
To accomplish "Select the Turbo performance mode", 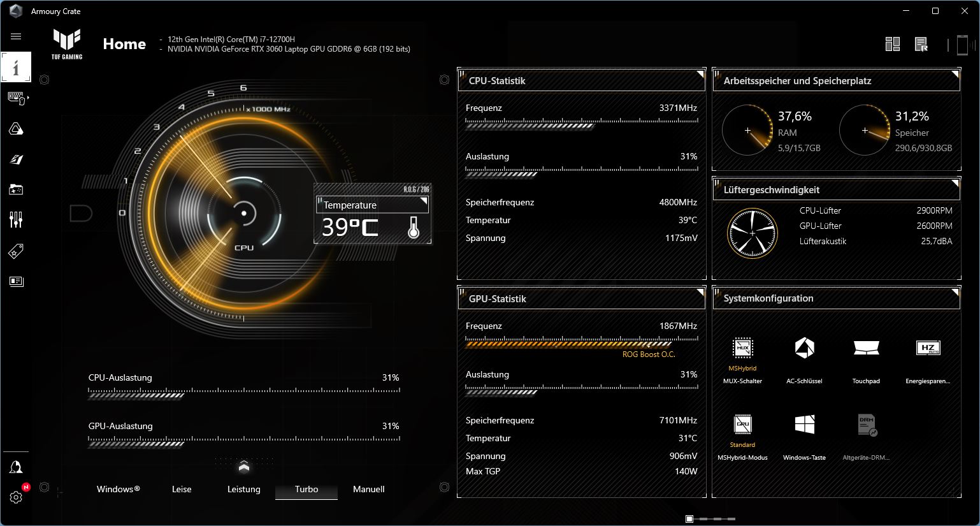I will [x=306, y=489].
